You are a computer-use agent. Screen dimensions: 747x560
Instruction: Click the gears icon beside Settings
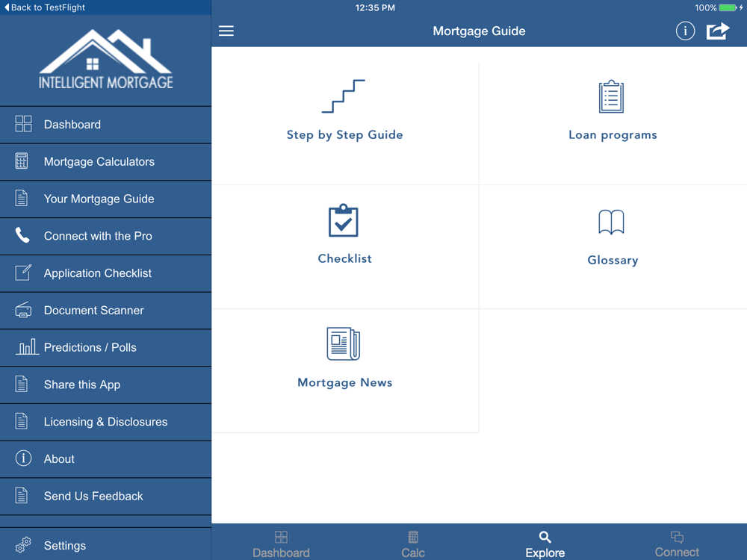(23, 545)
